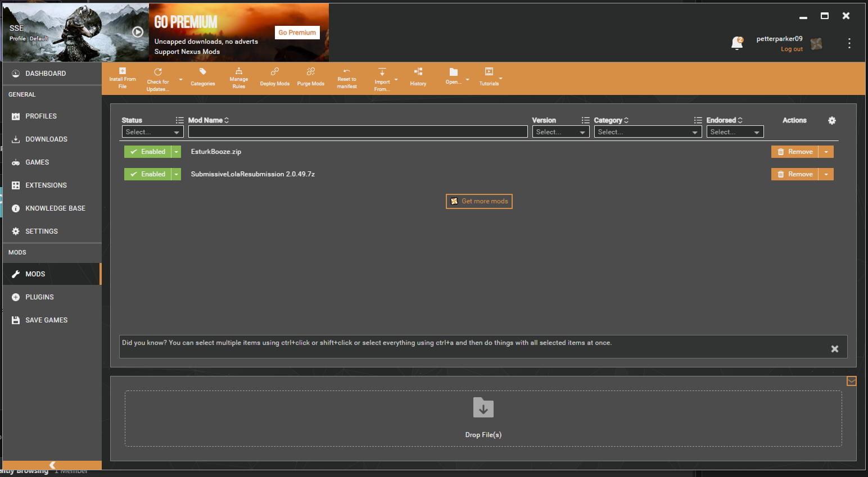Sort by Category column header

(x=611, y=120)
